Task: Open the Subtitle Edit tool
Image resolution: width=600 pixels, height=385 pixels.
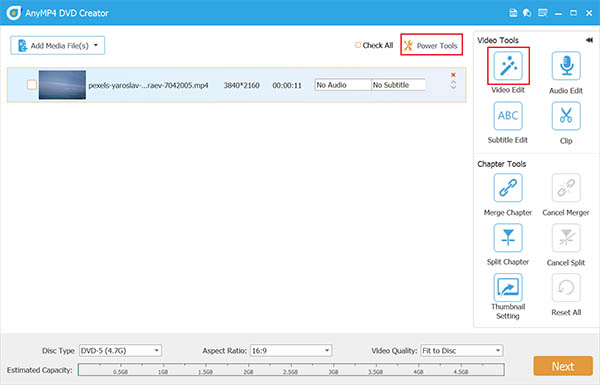Action: (508, 116)
